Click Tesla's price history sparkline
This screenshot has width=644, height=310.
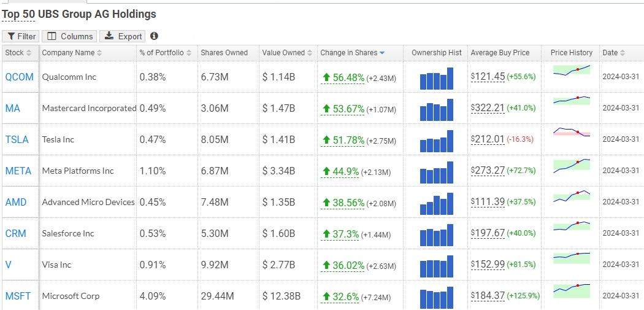[x=571, y=133]
